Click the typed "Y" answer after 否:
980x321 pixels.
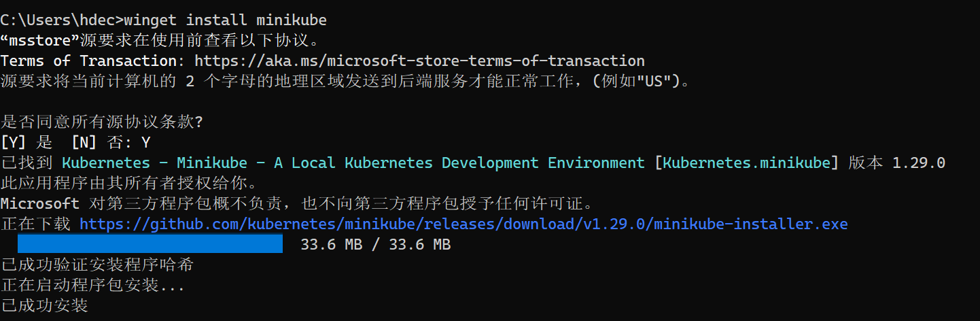coord(145,143)
